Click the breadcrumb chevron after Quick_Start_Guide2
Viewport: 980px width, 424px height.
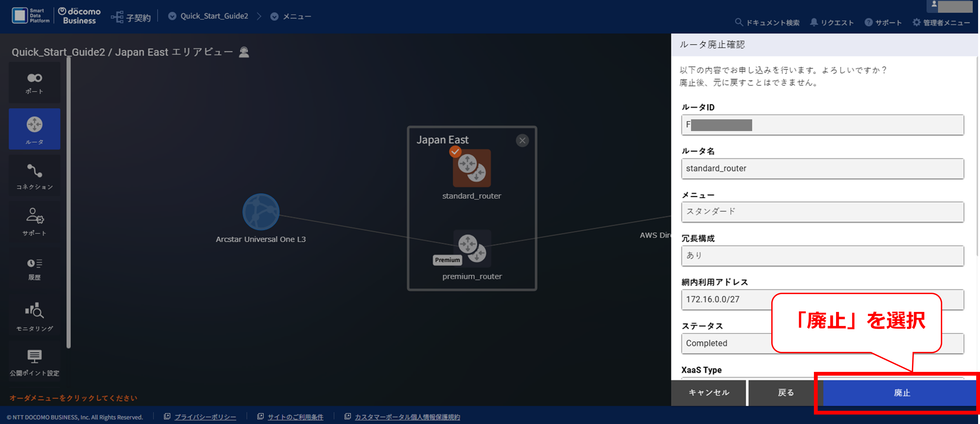(x=259, y=16)
